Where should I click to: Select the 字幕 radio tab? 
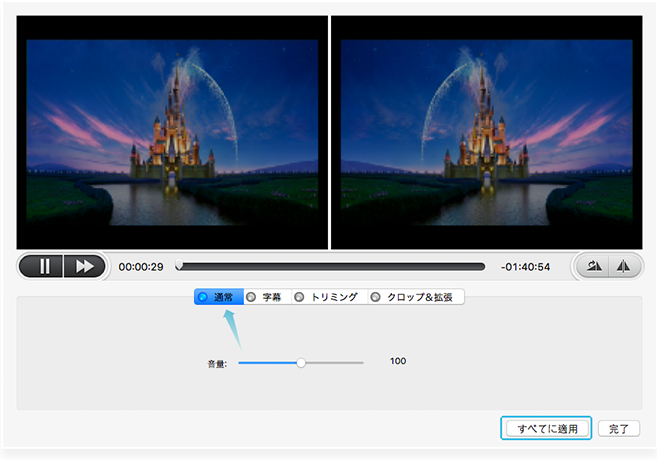267,297
